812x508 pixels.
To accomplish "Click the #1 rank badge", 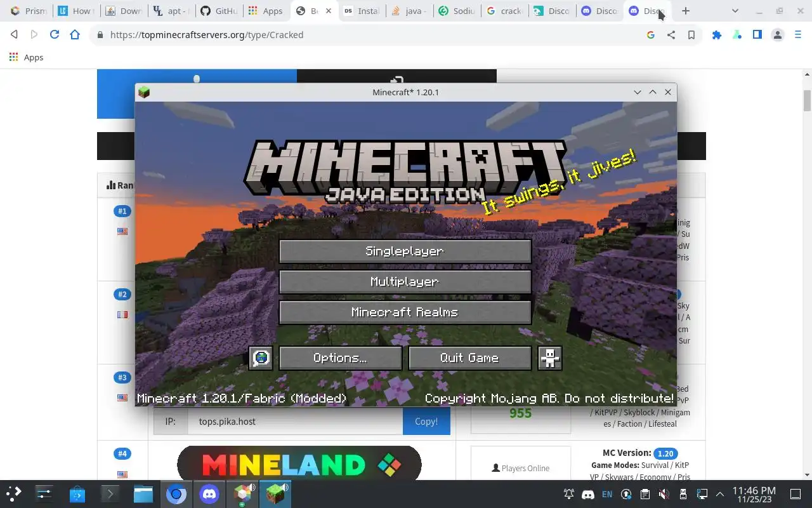I will coord(122,211).
